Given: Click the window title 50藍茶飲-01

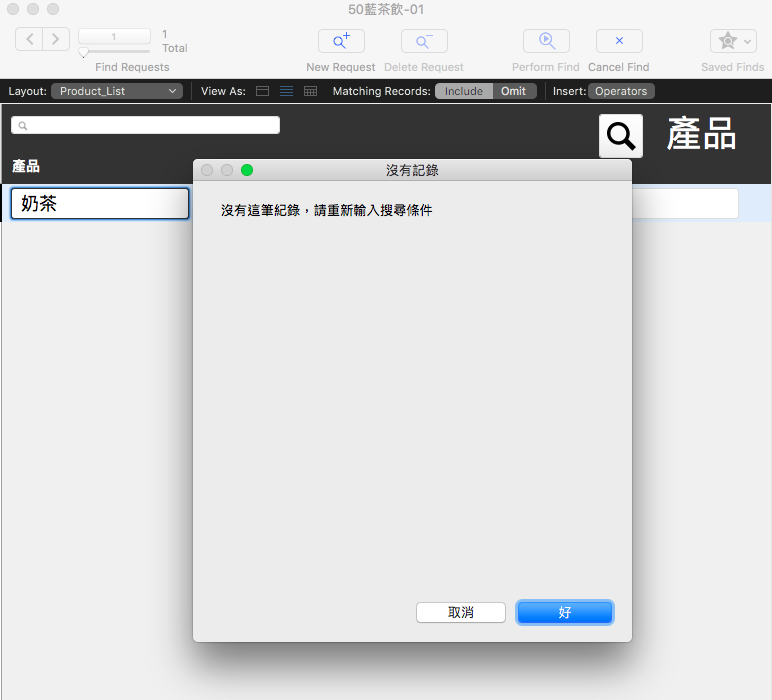Looking at the screenshot, I should coord(386,9).
